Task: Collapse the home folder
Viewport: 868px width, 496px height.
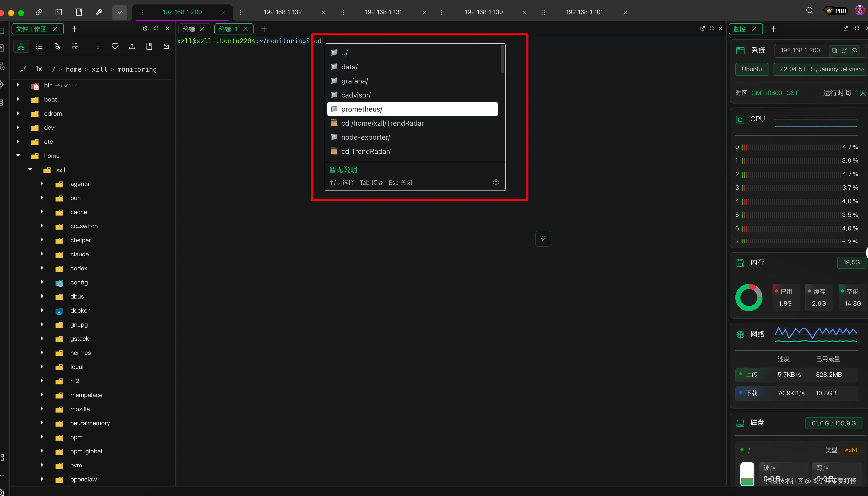Action: pos(18,155)
